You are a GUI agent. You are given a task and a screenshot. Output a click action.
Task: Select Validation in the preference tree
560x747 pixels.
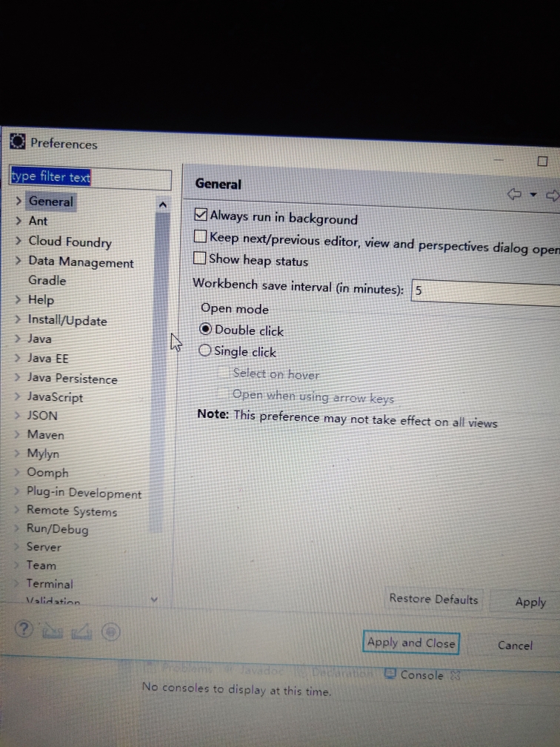pos(53,601)
